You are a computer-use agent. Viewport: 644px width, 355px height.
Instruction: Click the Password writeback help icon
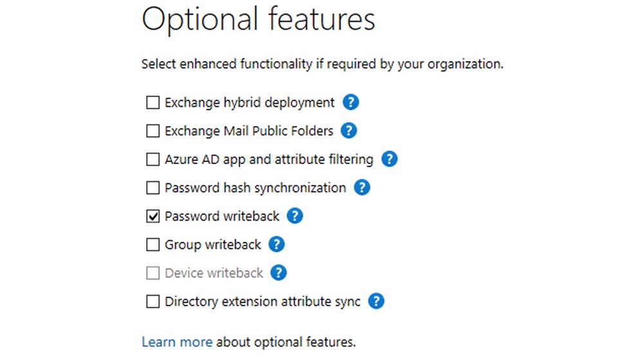click(x=294, y=216)
